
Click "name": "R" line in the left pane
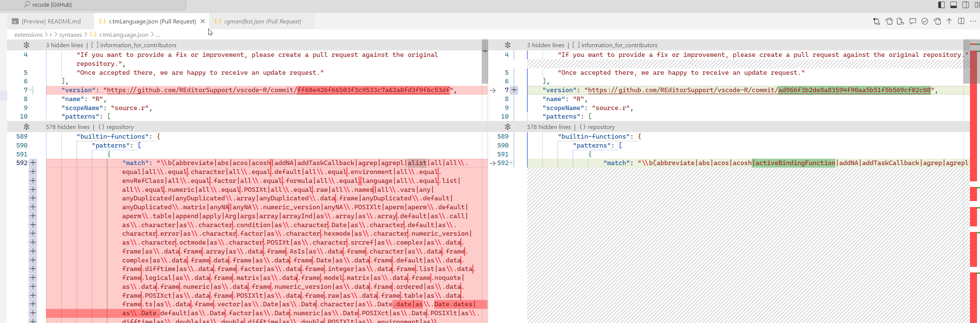click(84, 99)
